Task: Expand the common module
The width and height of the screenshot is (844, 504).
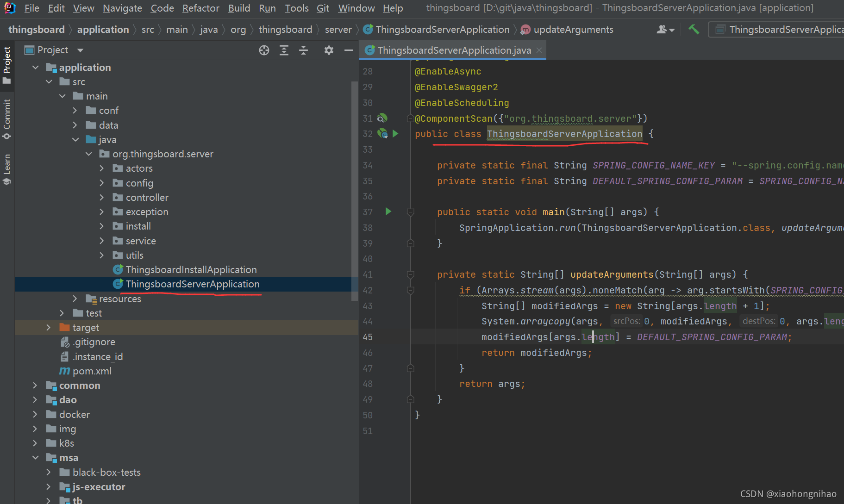Action: click(35, 386)
